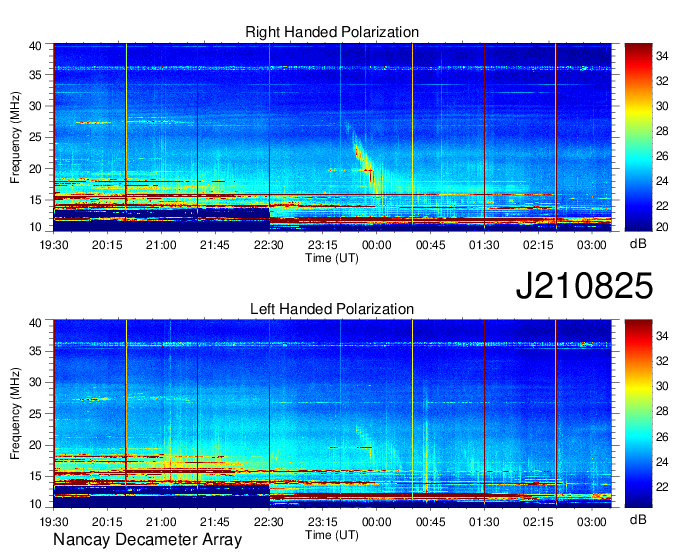Click the 19:30 tick on right-handed time axis

tap(54, 245)
